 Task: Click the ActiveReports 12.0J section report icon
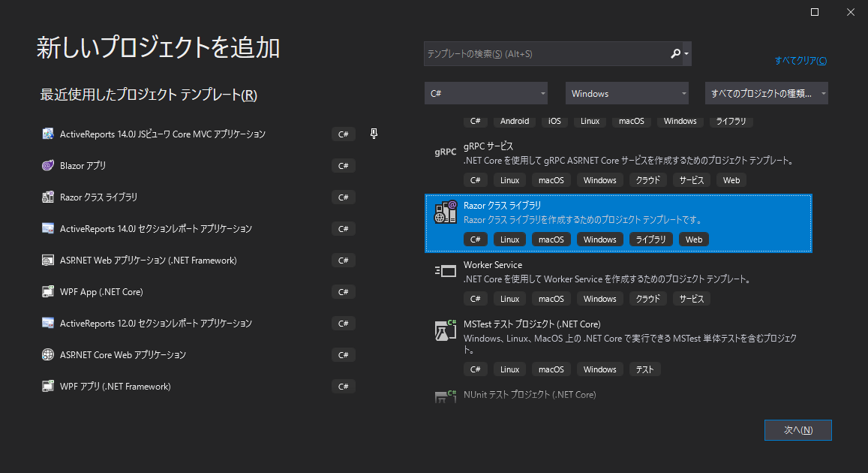[x=48, y=323]
